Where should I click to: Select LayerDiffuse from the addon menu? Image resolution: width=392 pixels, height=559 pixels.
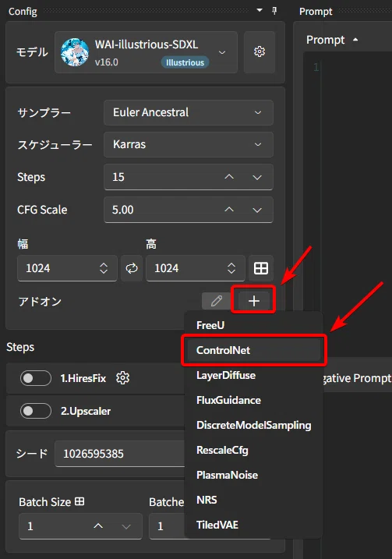coord(254,376)
